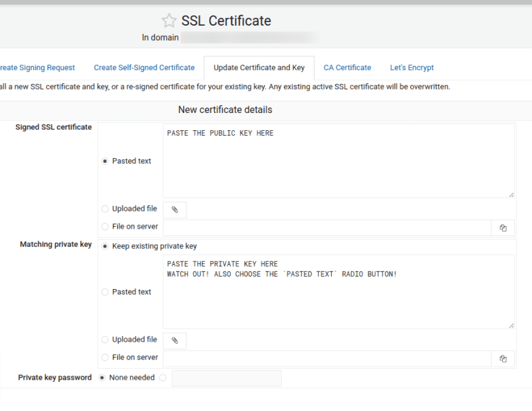Enable the private key password entry radio
The width and height of the screenshot is (532, 411).
click(x=163, y=378)
